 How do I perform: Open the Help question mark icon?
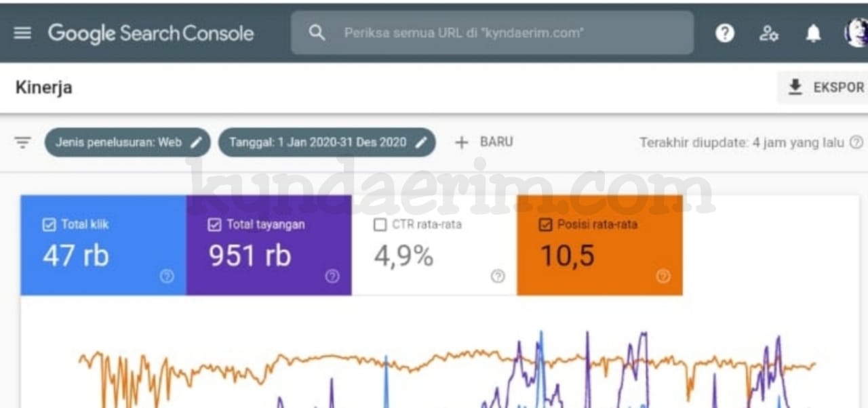[x=725, y=33]
